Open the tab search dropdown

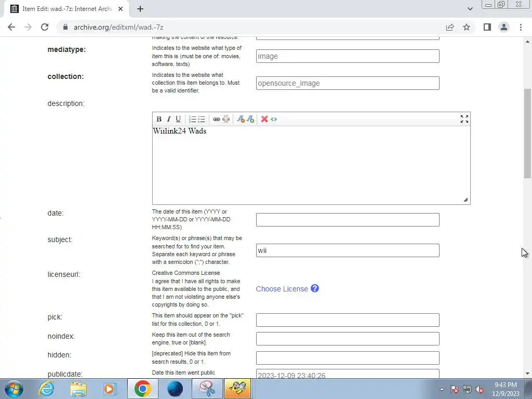click(x=470, y=9)
